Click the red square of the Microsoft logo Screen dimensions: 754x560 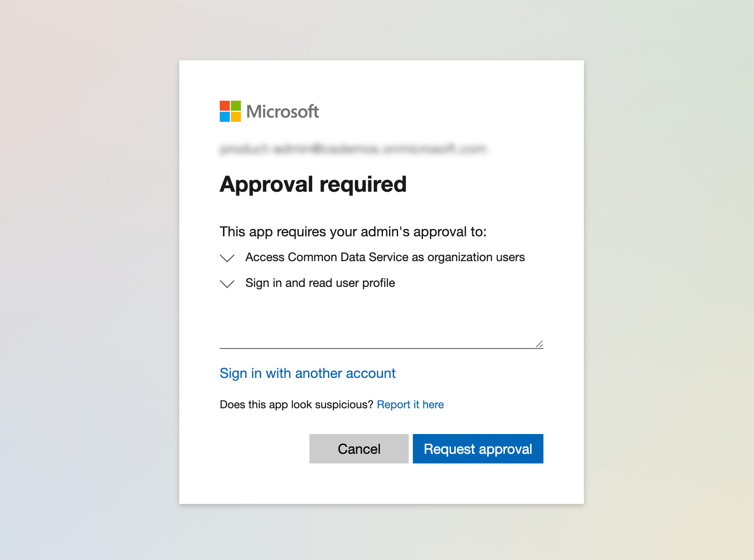pos(224,105)
